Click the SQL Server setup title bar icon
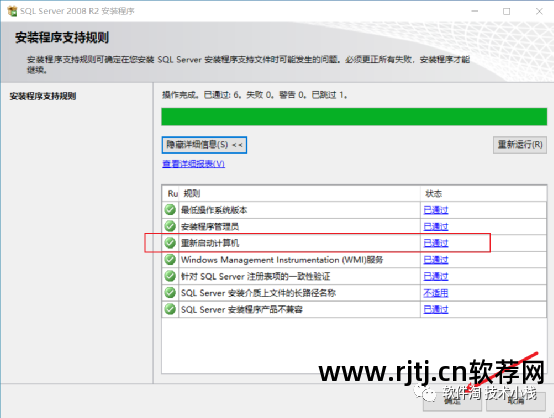The height and width of the screenshot is (418, 554). (x=12, y=11)
